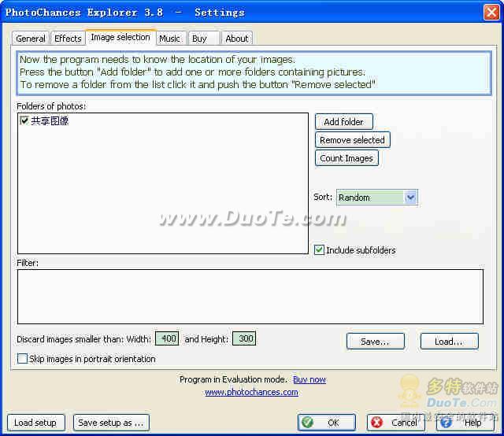
Task: Click the filter Load... button
Action: click(x=449, y=342)
